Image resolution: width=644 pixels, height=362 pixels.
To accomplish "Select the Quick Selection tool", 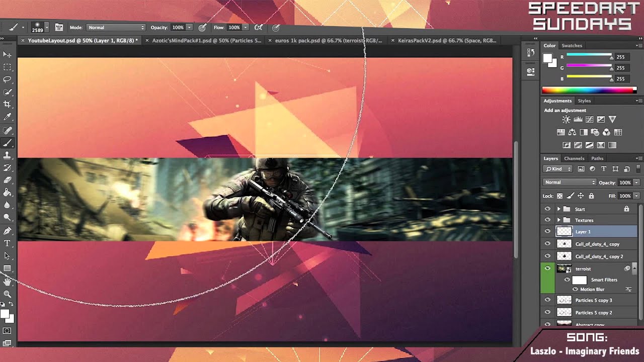I will (x=7, y=92).
